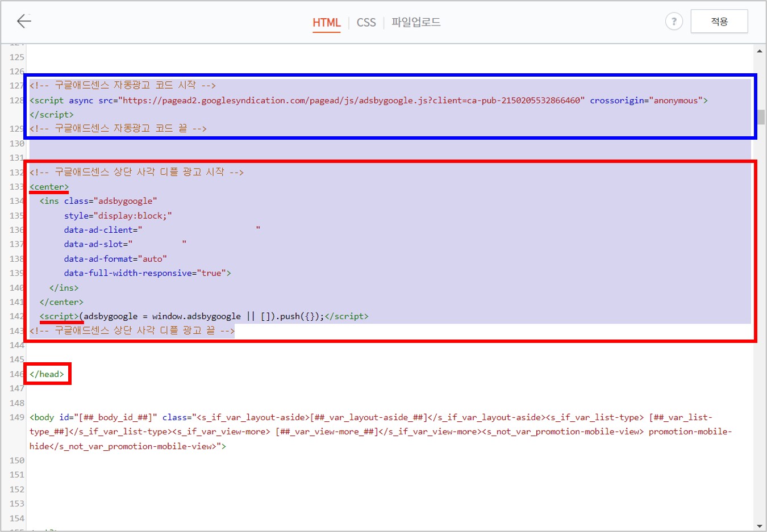Click the scrollbar up arrow
Viewport: 767px width, 532px height.
coord(760,51)
